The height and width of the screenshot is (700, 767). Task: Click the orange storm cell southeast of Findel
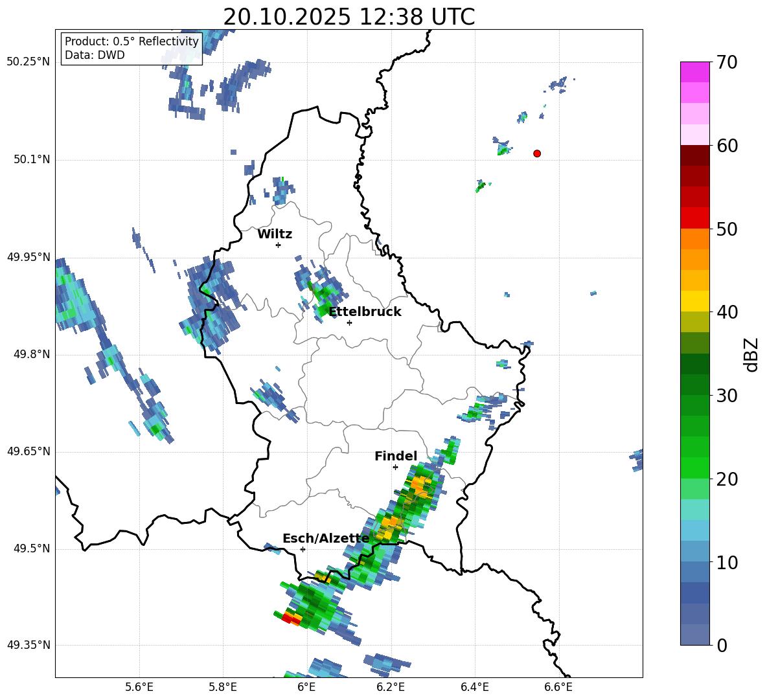point(420,486)
